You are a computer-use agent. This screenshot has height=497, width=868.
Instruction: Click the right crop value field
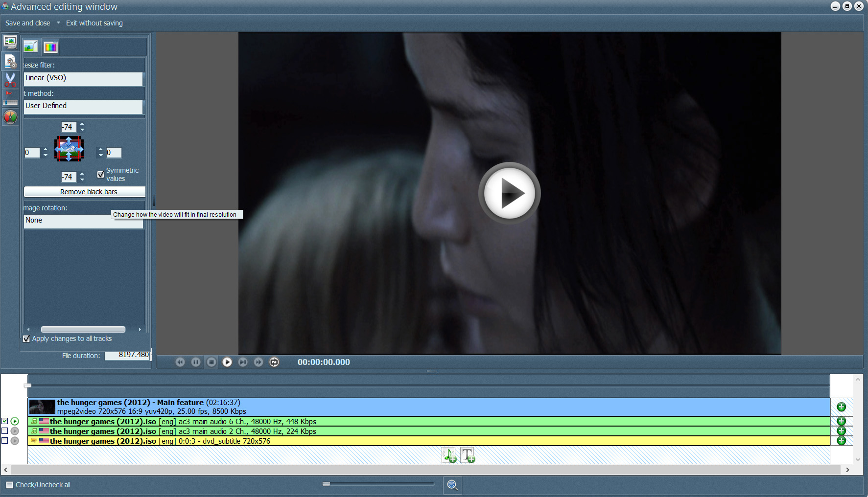114,153
